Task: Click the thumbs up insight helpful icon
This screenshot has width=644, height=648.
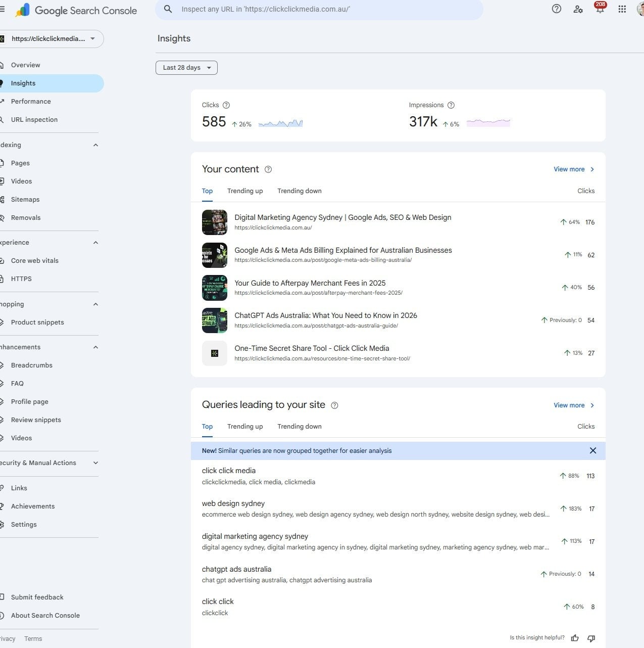Action: [575, 638]
